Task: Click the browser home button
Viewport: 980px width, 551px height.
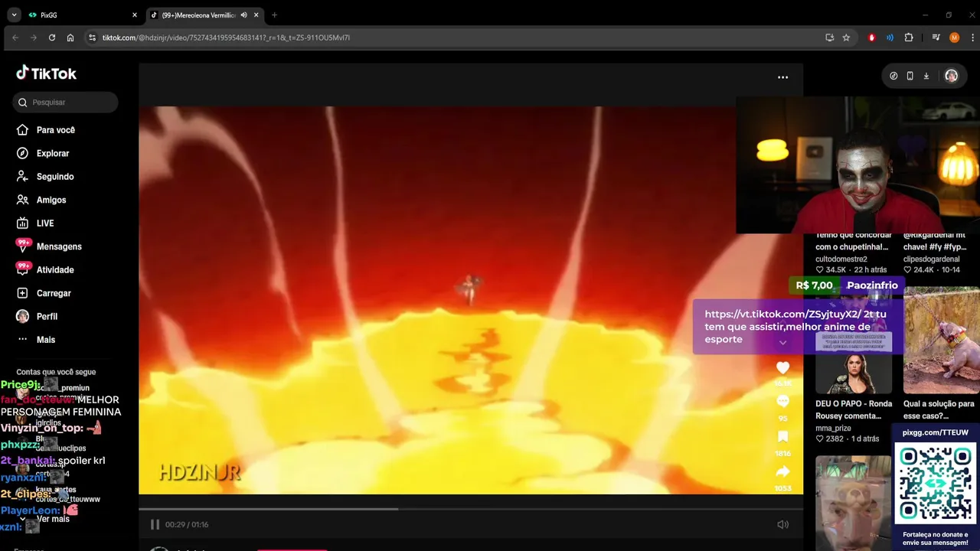Action: coord(70,37)
